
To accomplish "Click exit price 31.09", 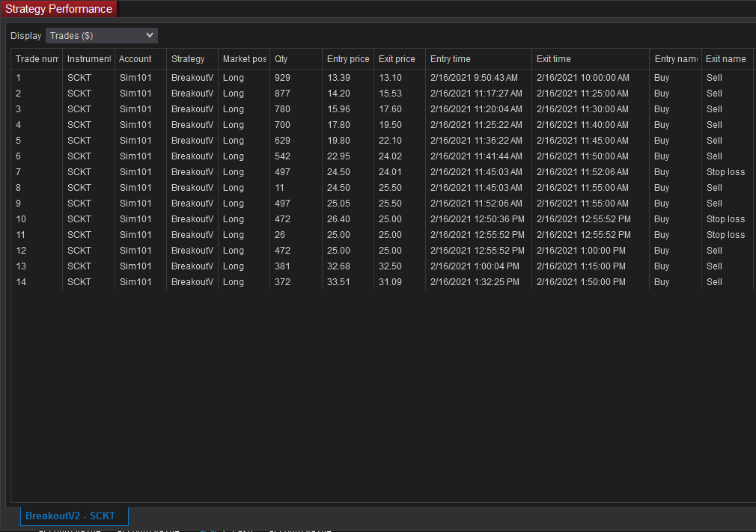I will point(390,282).
